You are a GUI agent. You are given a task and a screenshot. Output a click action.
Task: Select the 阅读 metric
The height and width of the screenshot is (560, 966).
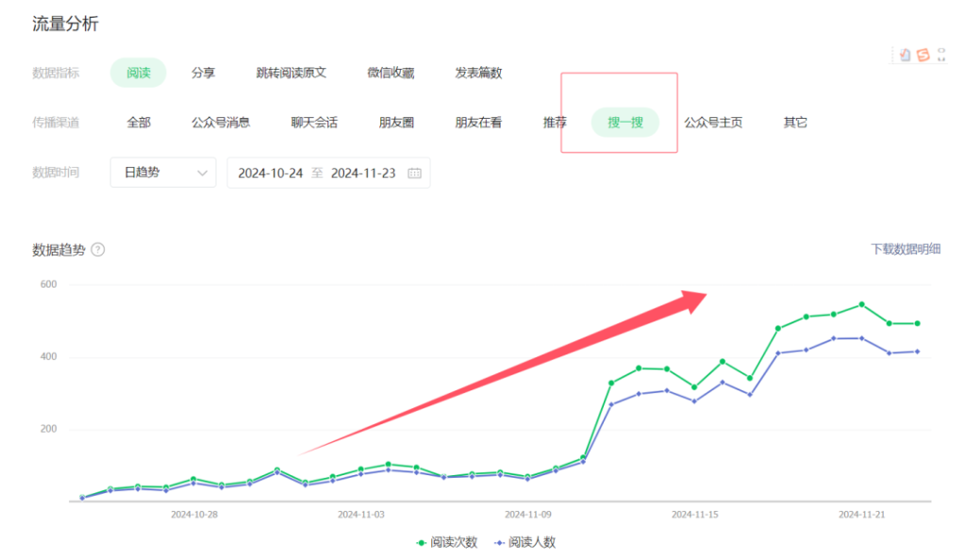(x=138, y=73)
